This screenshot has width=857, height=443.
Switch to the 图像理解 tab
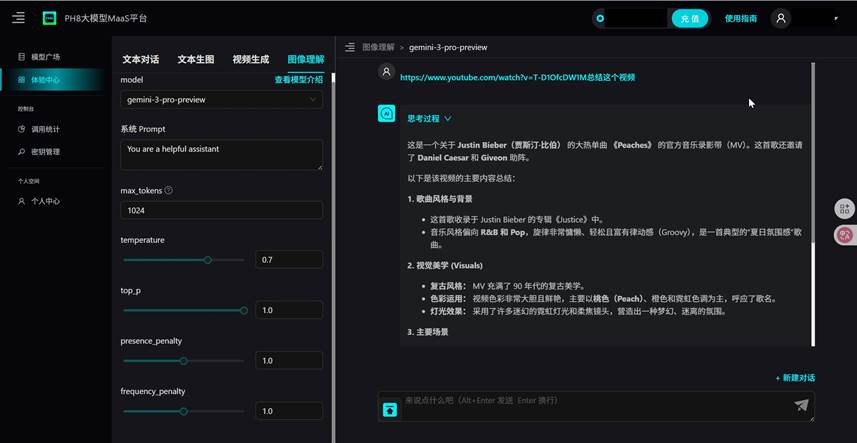[306, 60]
